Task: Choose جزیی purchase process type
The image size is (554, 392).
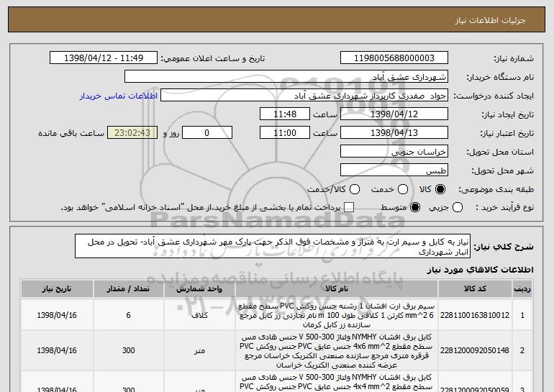Action: click(x=458, y=207)
